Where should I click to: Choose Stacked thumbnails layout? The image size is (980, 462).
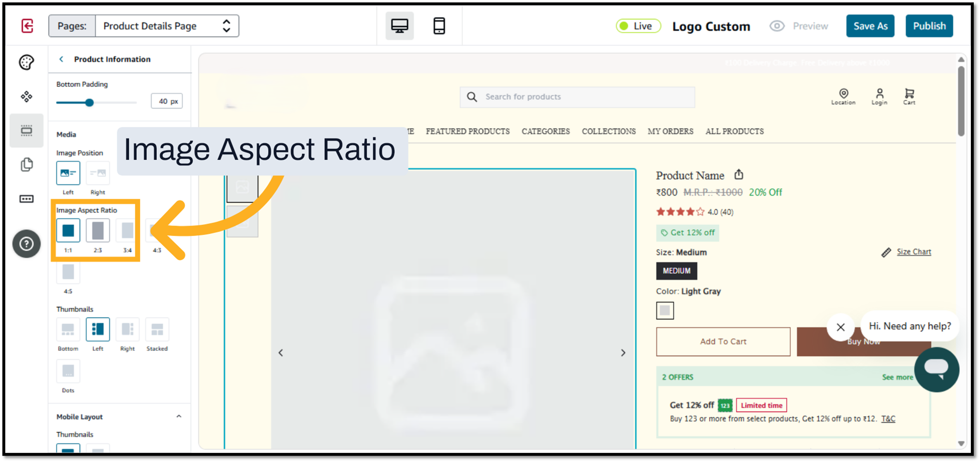coord(157,330)
